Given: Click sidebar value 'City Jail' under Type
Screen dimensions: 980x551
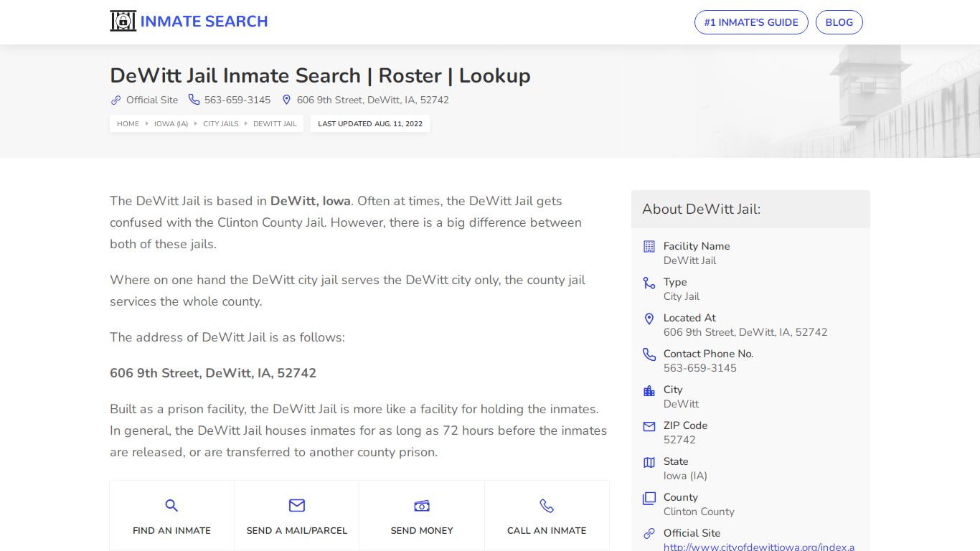Looking at the screenshot, I should 682,296.
